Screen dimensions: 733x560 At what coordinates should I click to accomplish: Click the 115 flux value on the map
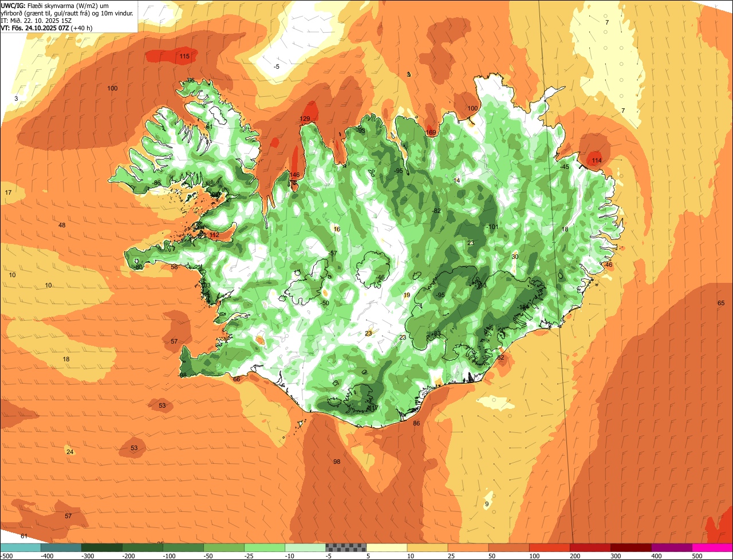pos(184,56)
